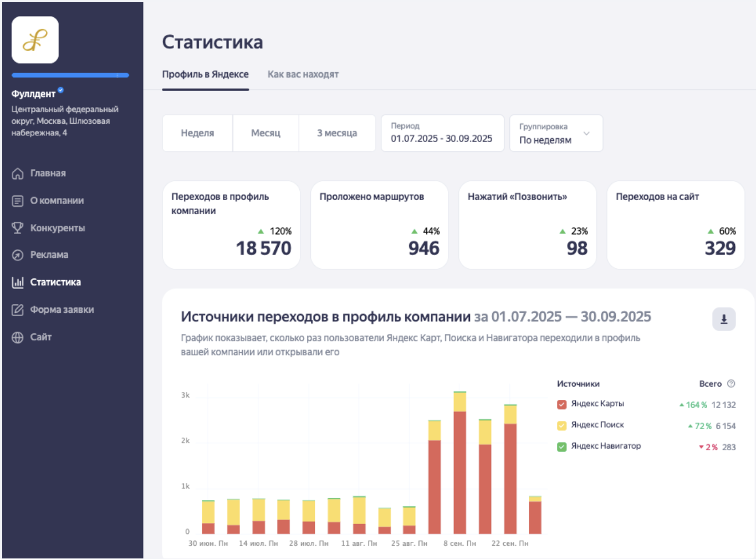Click the 12 132 total for Яндекс Карты

723,405
